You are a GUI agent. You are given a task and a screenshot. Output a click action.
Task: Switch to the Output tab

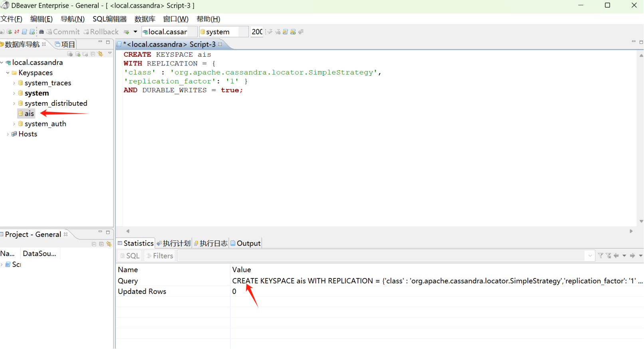[246, 243]
